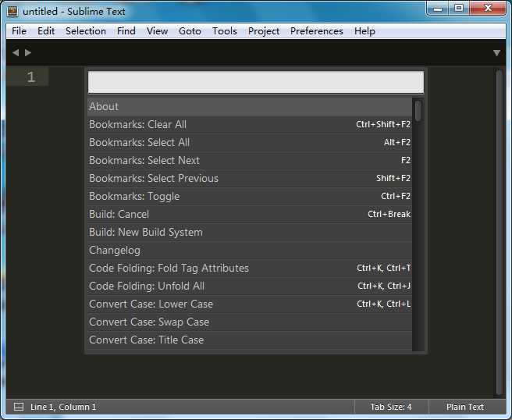Click the editor vertical scrollbar
512x420 pixels.
click(x=499, y=233)
